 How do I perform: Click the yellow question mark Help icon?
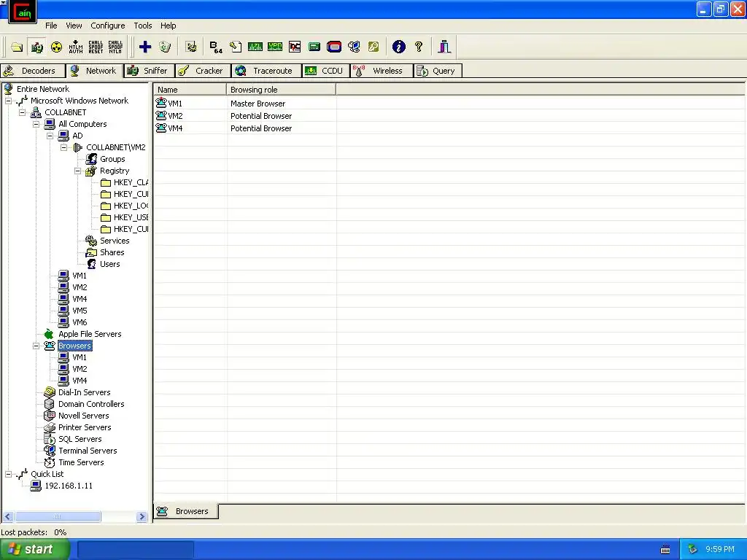coord(419,47)
